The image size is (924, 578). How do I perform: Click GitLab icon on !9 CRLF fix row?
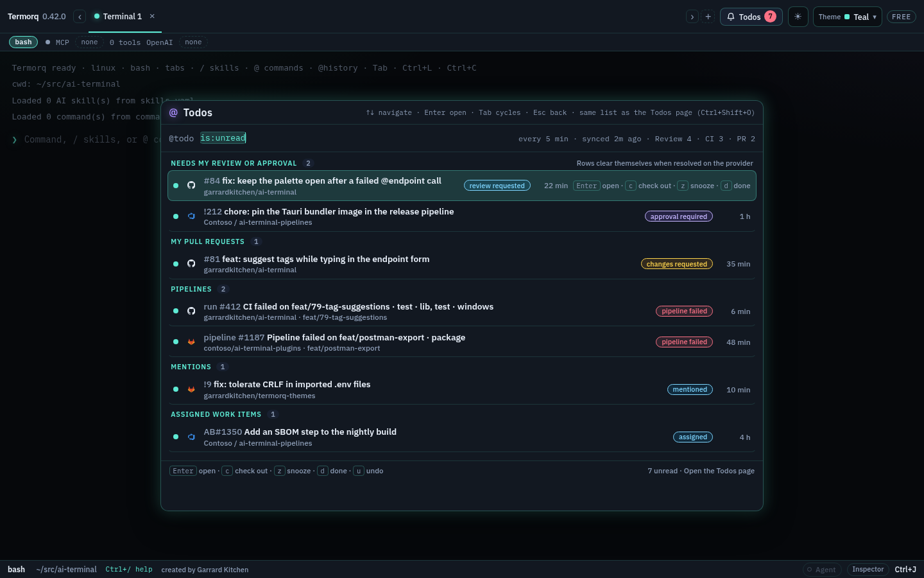click(191, 389)
